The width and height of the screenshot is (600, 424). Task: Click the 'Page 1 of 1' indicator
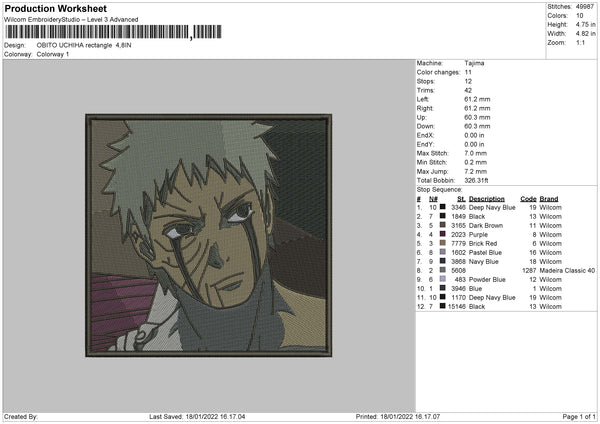tap(579, 417)
